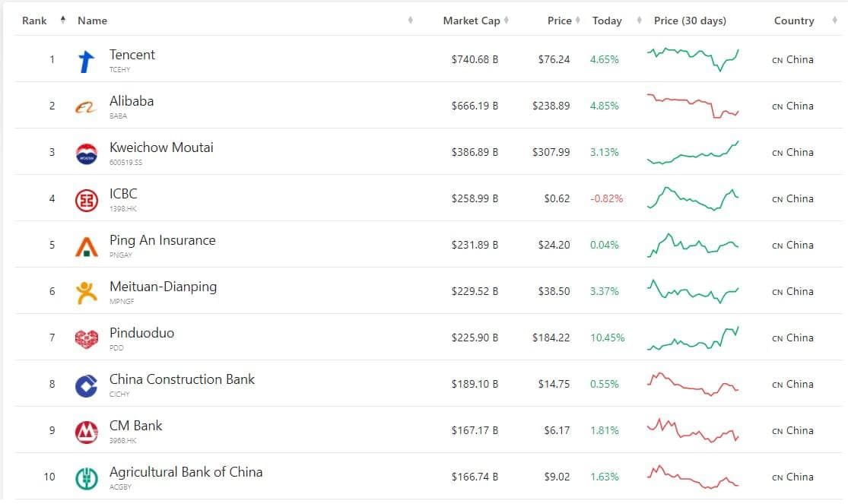Viewport: 848px width, 504px height.
Task: Sort by Today change arrow
Action: click(640, 20)
